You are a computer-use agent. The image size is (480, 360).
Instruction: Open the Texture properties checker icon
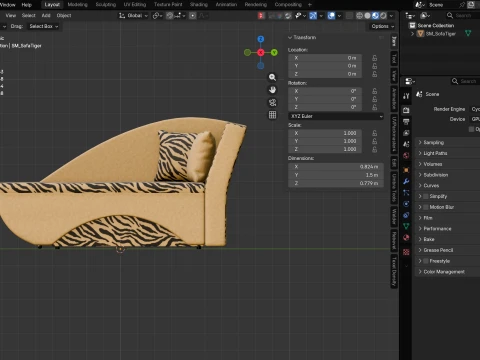[406, 252]
